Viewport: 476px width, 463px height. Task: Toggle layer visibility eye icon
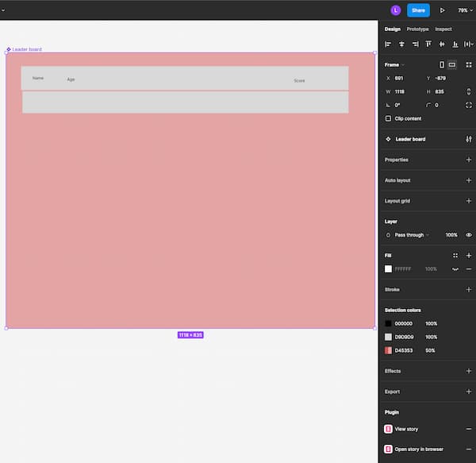click(469, 235)
